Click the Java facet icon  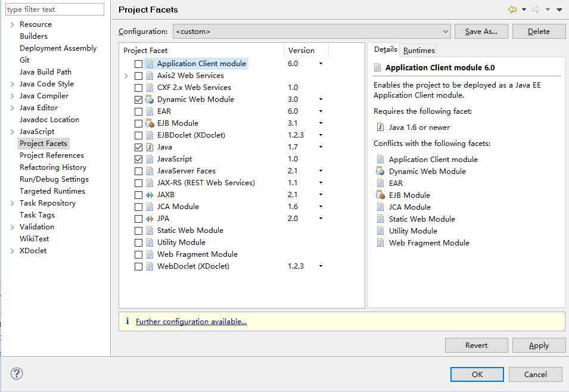pos(150,147)
